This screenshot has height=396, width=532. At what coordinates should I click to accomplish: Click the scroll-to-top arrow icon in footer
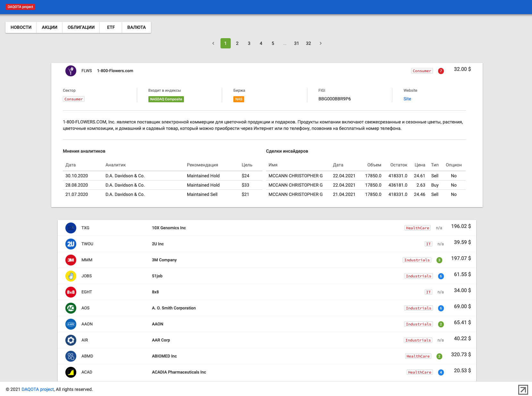click(x=523, y=390)
